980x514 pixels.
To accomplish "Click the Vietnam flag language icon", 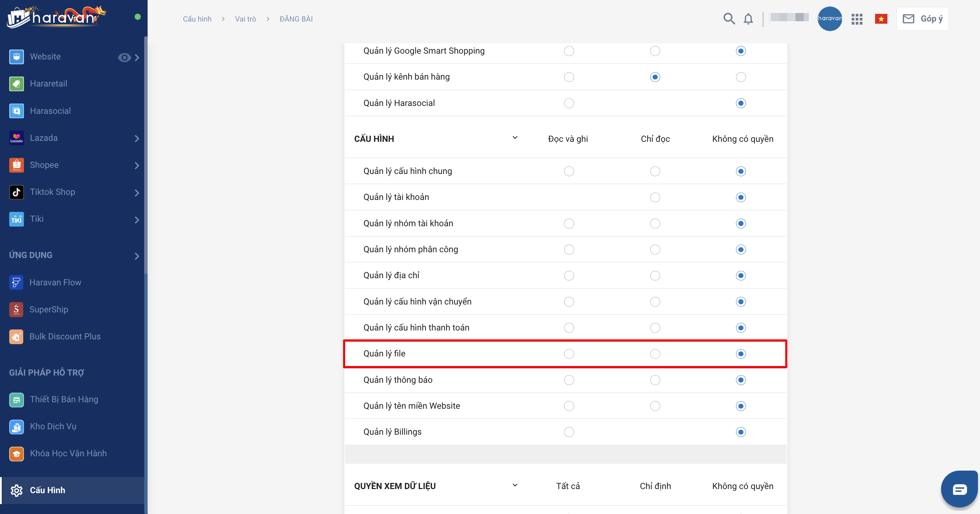I will point(881,19).
